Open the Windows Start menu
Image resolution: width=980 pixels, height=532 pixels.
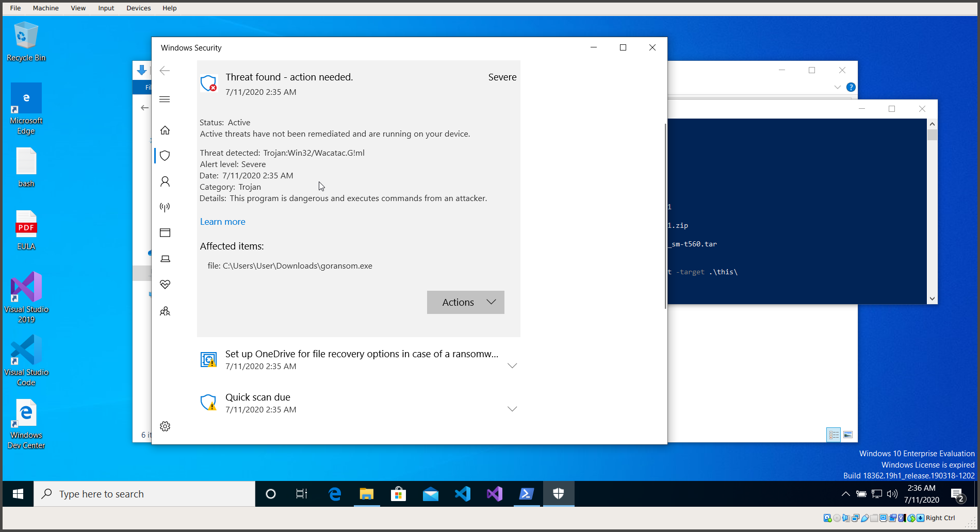18,494
